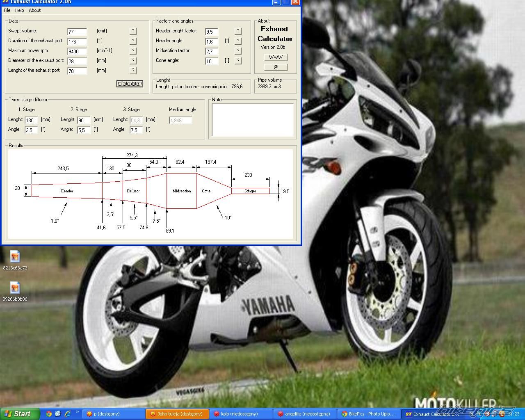
Task: Click the 1. Stage Lenght input field
Action: [31, 120]
